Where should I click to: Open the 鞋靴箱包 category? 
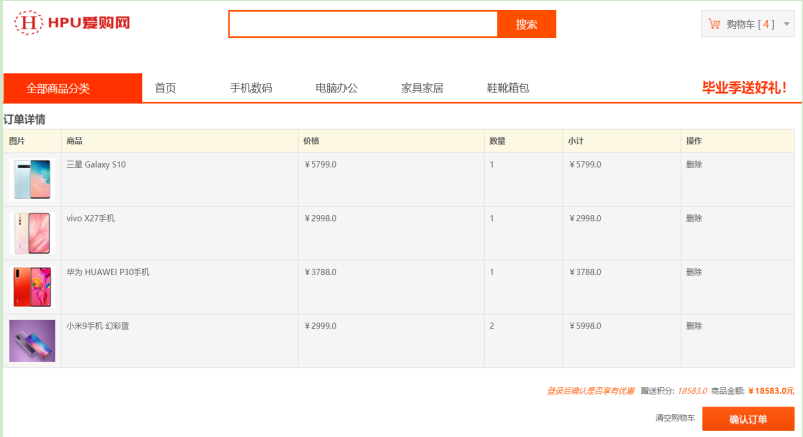[x=508, y=88]
